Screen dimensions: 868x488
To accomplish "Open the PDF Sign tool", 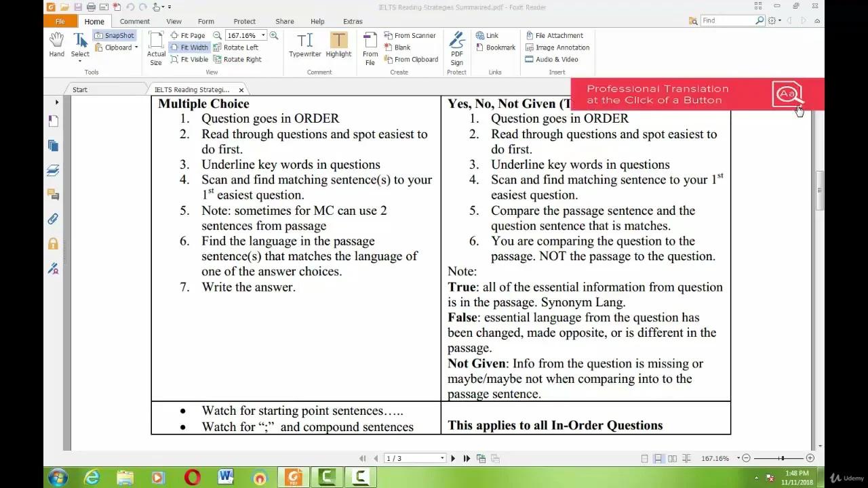I will 456,47.
